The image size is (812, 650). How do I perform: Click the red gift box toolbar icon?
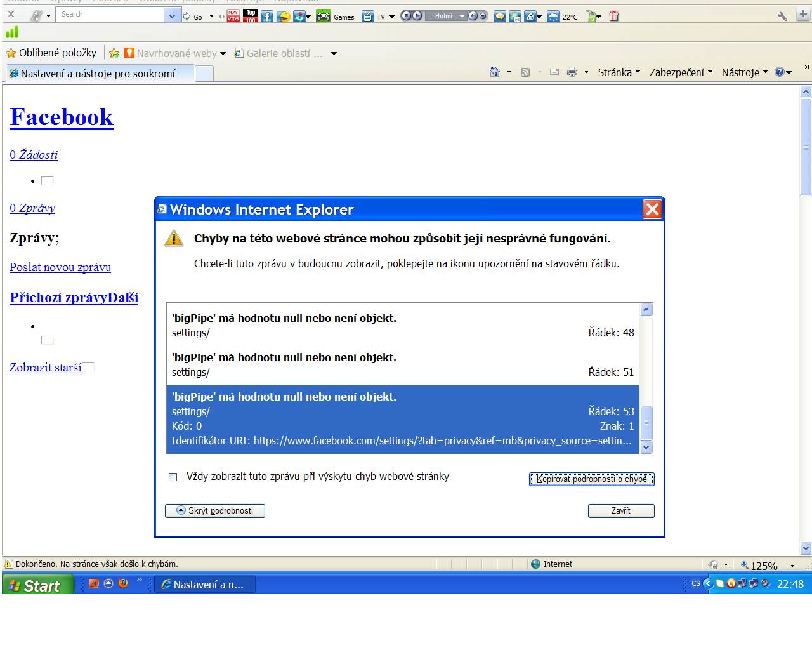[614, 17]
